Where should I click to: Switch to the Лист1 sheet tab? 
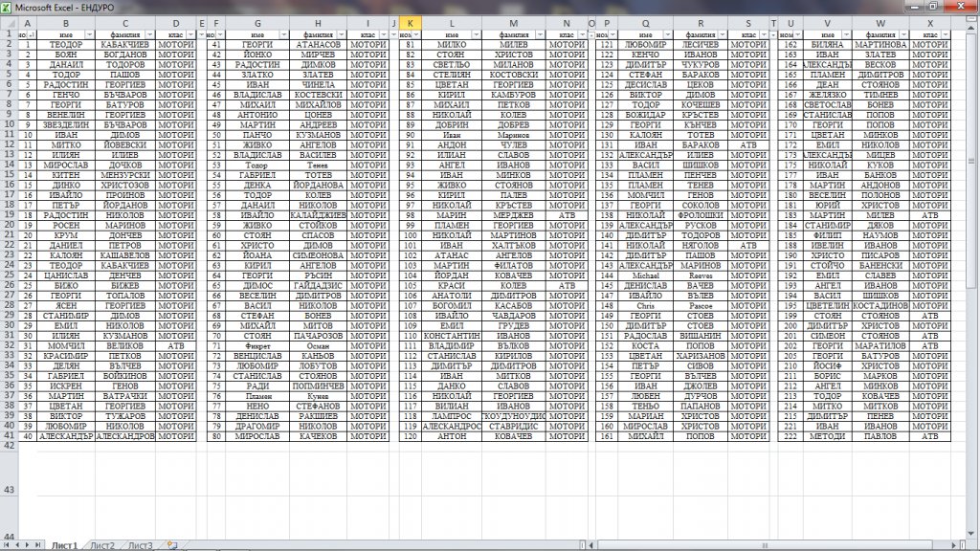[x=64, y=545]
